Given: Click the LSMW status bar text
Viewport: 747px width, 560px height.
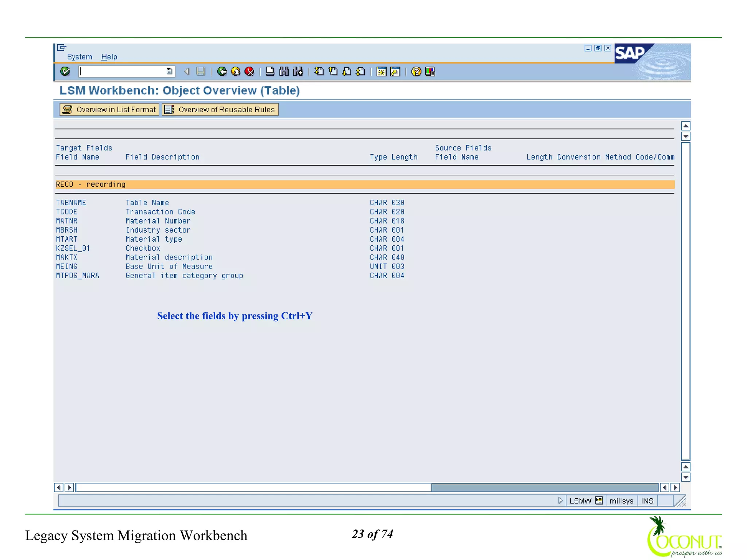Looking at the screenshot, I should [580, 501].
